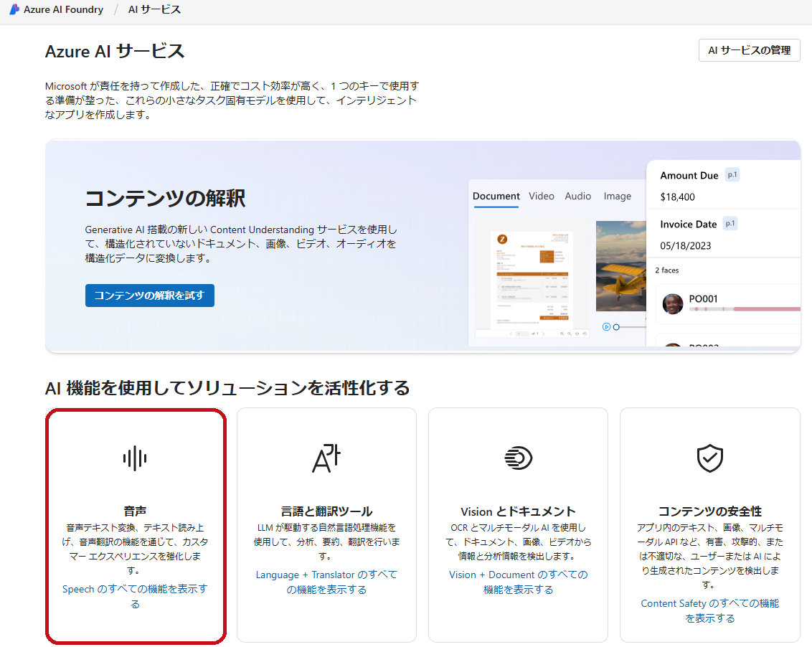Click the 言語と翻訳ツール translation icon
Image resolution: width=812 pixels, height=647 pixels.
pos(326,458)
